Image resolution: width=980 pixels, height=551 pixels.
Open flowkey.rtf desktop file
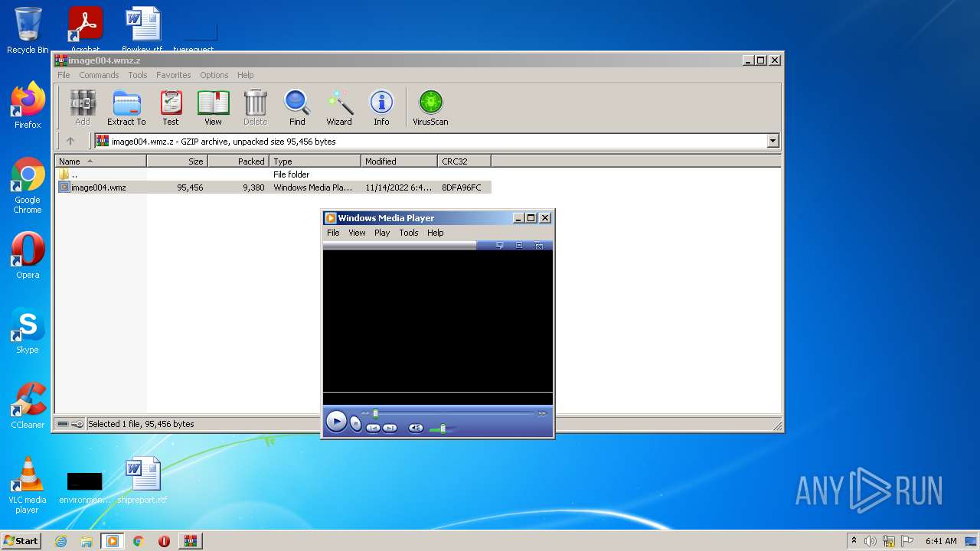tap(142, 29)
